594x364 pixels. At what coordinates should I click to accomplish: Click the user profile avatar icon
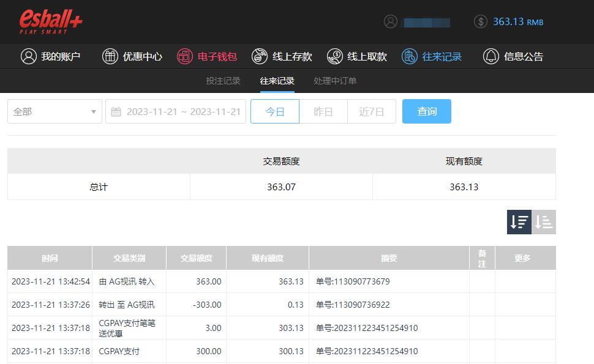[391, 21]
